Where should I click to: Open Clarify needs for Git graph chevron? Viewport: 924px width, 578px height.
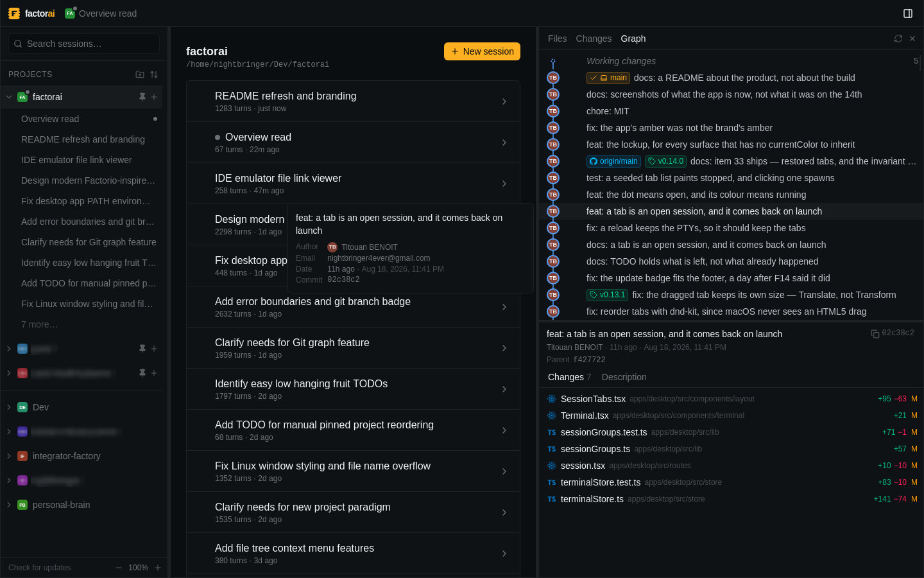pos(504,348)
